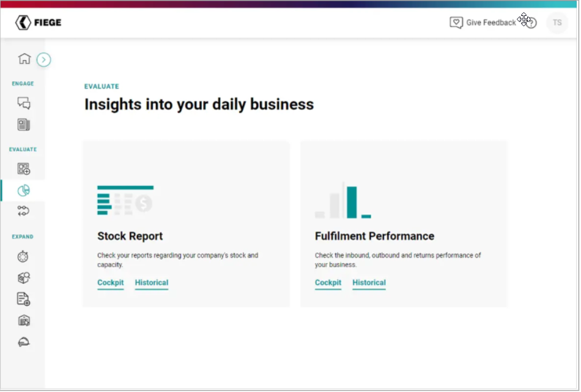Select the active pie chart analytics icon

tap(23, 190)
